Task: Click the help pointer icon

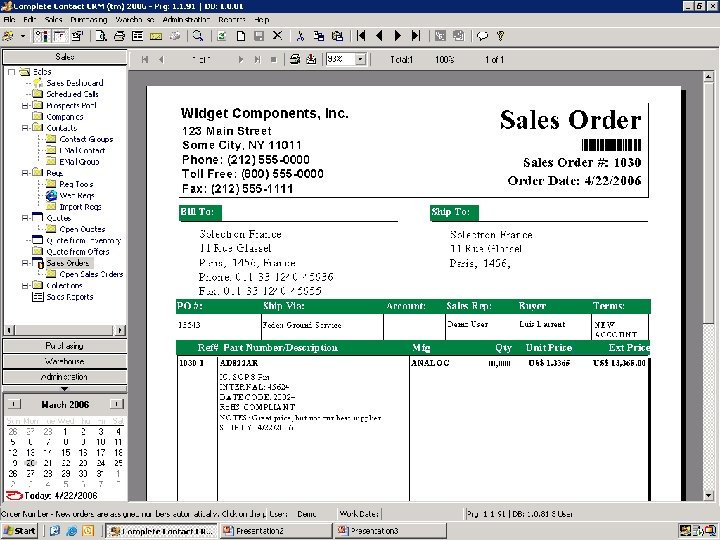Action: [501, 36]
